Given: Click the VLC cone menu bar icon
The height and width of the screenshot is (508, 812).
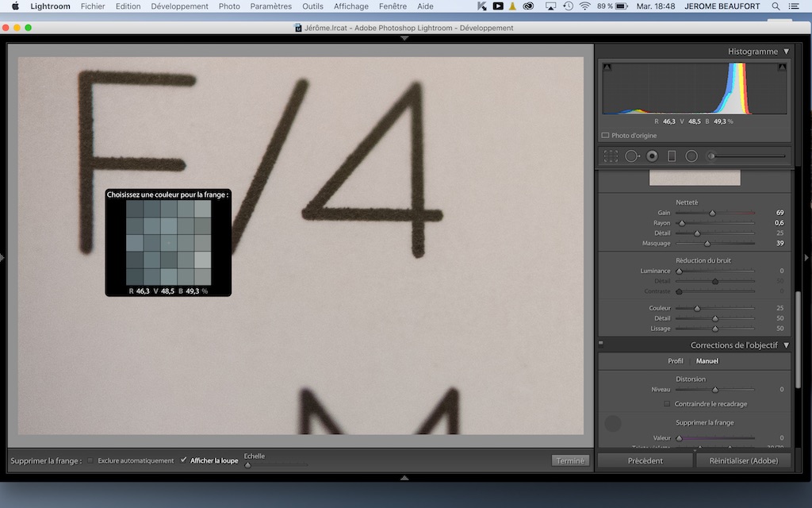Looking at the screenshot, I should pos(513,6).
